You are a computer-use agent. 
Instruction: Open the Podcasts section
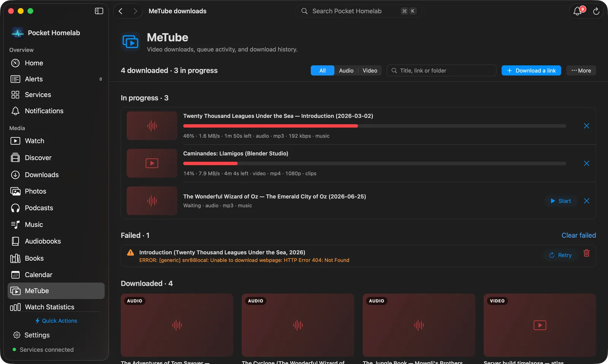(56, 208)
